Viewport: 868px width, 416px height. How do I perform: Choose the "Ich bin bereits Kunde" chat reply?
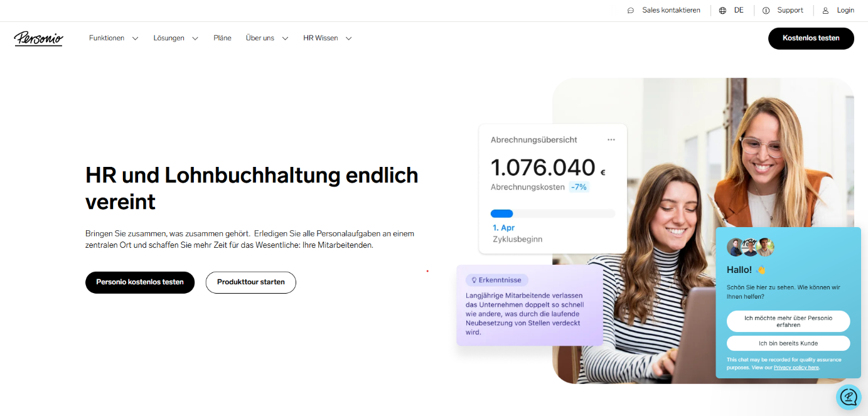788,343
